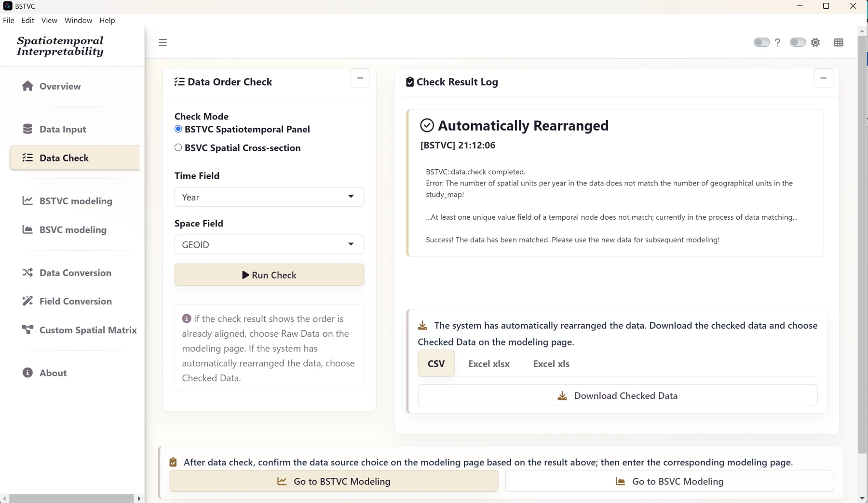Open the Edit menu
Image resolution: width=868 pixels, height=503 pixels.
28,20
